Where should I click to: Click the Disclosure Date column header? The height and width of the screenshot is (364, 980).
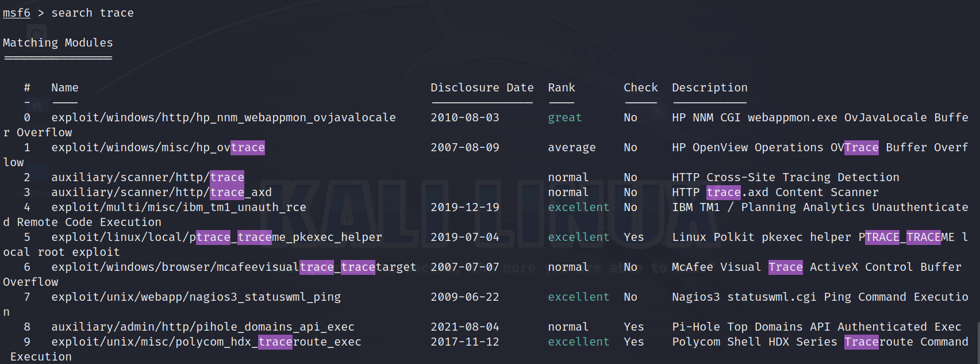(x=482, y=87)
